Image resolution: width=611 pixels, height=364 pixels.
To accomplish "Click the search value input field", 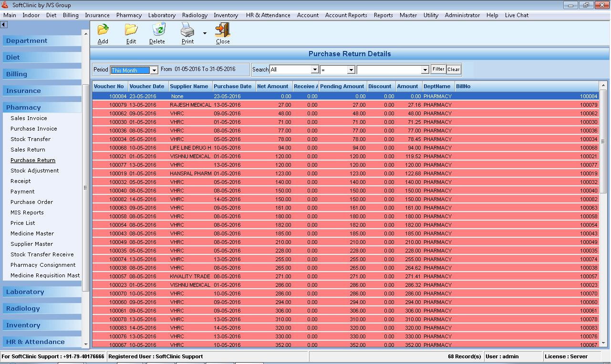I will (389, 70).
